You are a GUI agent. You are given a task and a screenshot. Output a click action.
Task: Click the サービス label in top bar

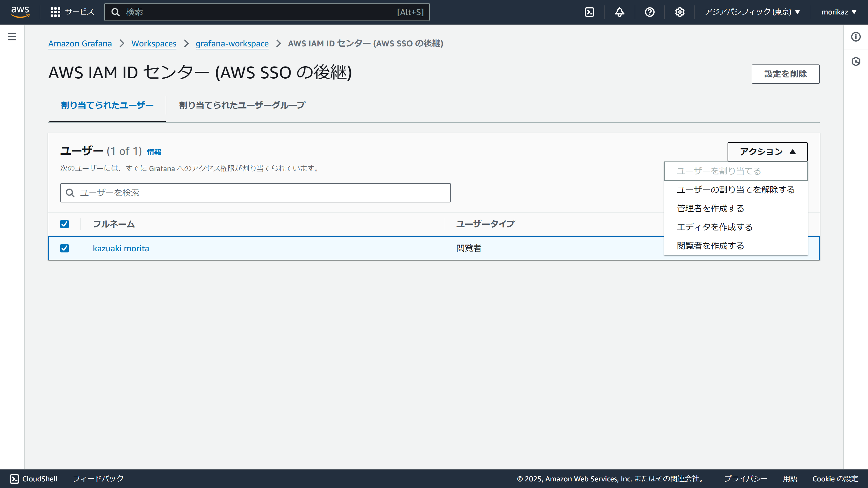click(x=80, y=12)
